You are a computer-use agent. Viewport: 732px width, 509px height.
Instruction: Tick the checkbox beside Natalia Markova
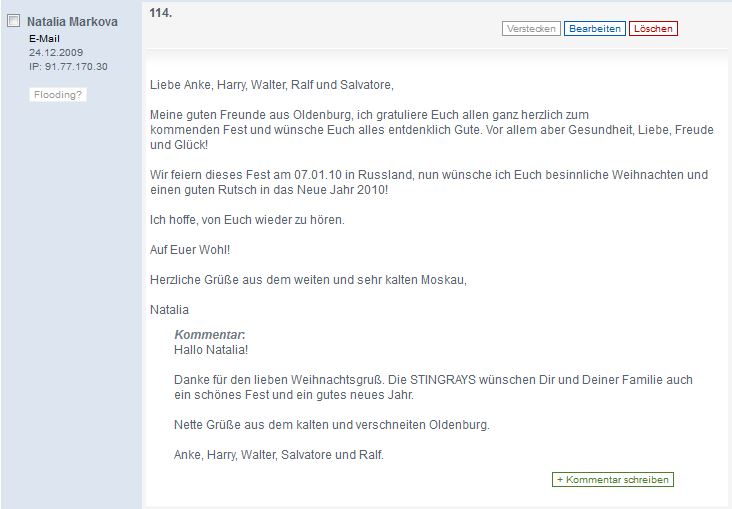(x=14, y=21)
